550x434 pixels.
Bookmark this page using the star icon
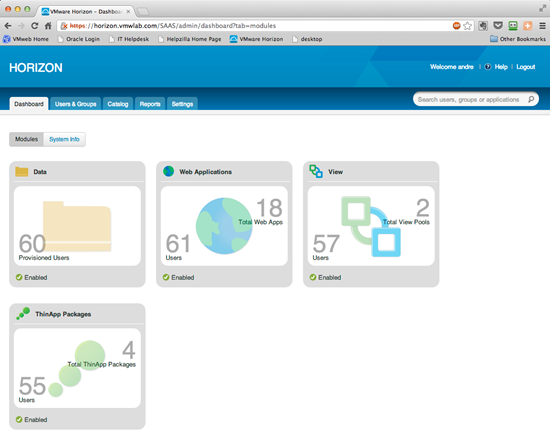click(467, 26)
